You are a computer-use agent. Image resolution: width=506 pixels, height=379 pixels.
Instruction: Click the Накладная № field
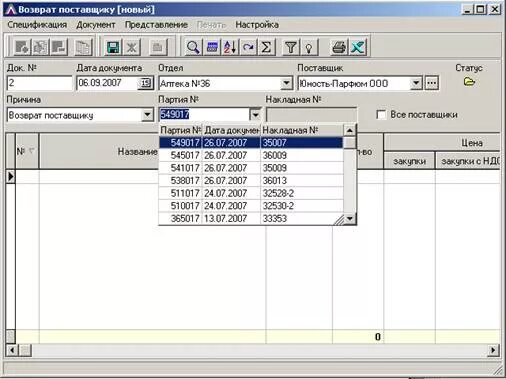[x=311, y=115]
